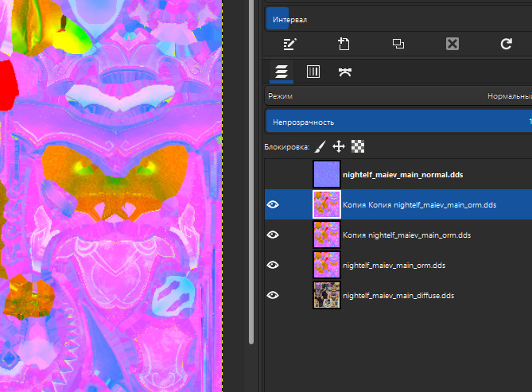Create new brush from clipboard icon
The height and width of the screenshot is (392, 532).
point(344,44)
